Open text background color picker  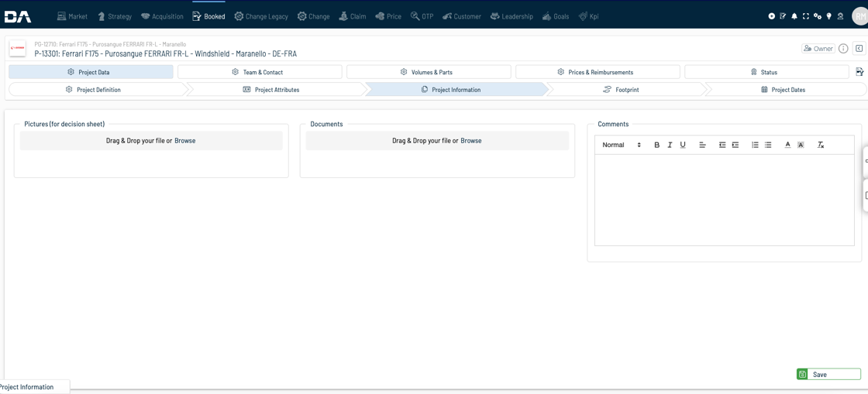pyautogui.click(x=801, y=145)
